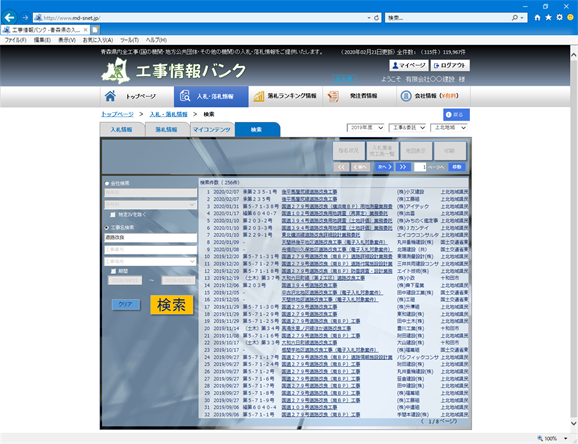
Task: Click the 指名状況 button
Action: point(349,151)
